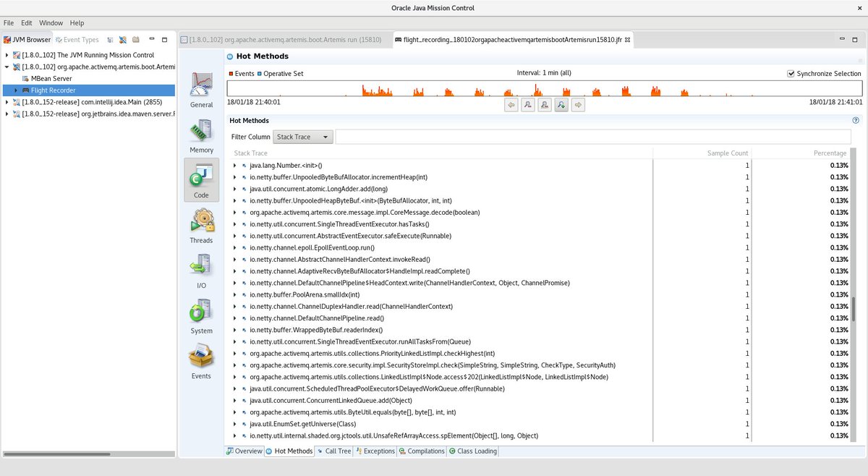This screenshot has height=476, width=868.
Task: Sort by the Sample Count column header
Action: (702, 153)
